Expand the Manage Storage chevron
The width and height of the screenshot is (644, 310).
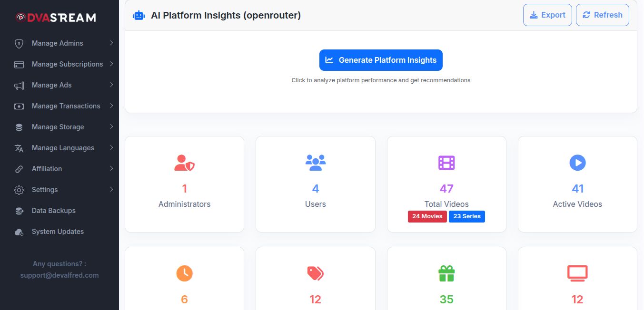coord(111,127)
